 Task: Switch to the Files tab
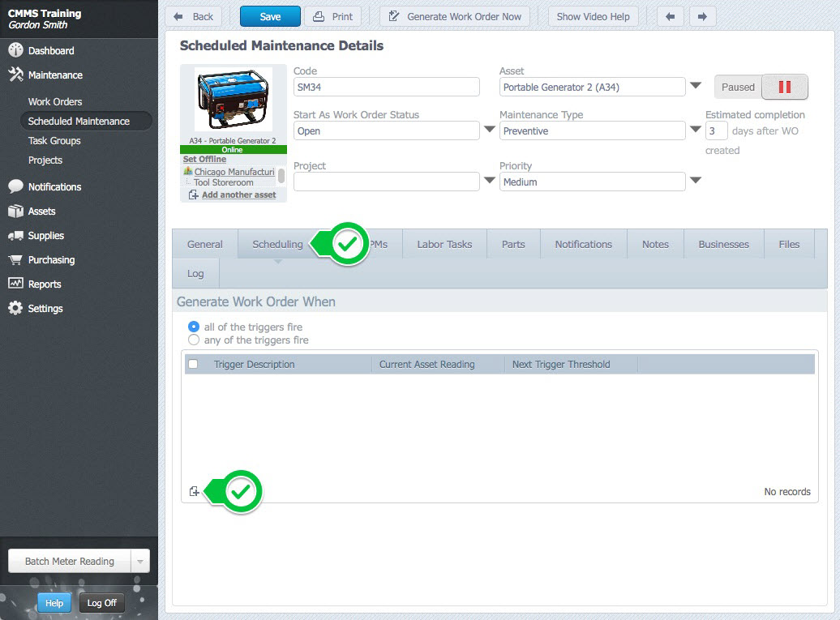tap(789, 244)
